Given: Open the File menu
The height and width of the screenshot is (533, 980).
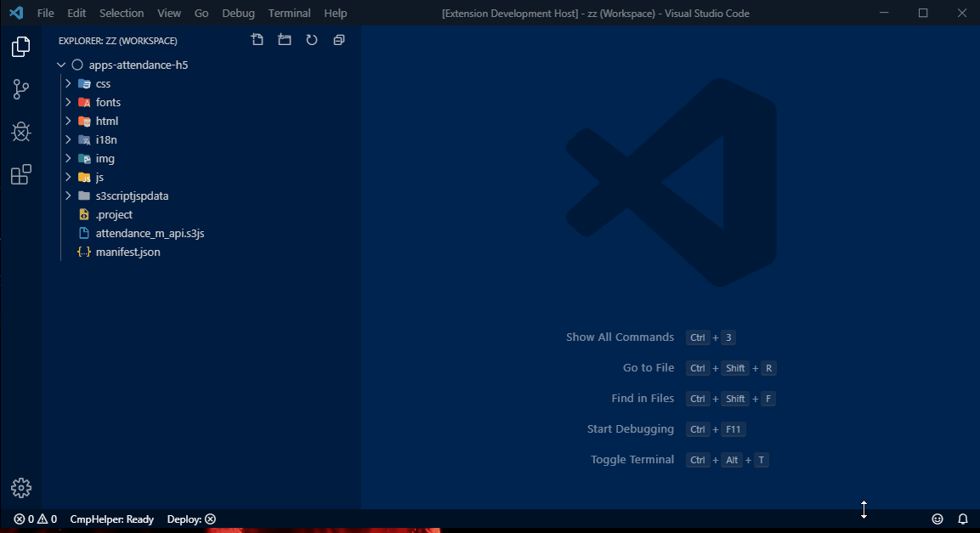Looking at the screenshot, I should point(46,13).
